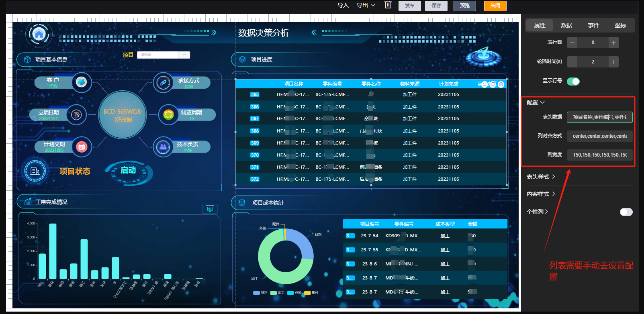Click the home icon in dashboard header
644x314 pixels.
pos(39,34)
